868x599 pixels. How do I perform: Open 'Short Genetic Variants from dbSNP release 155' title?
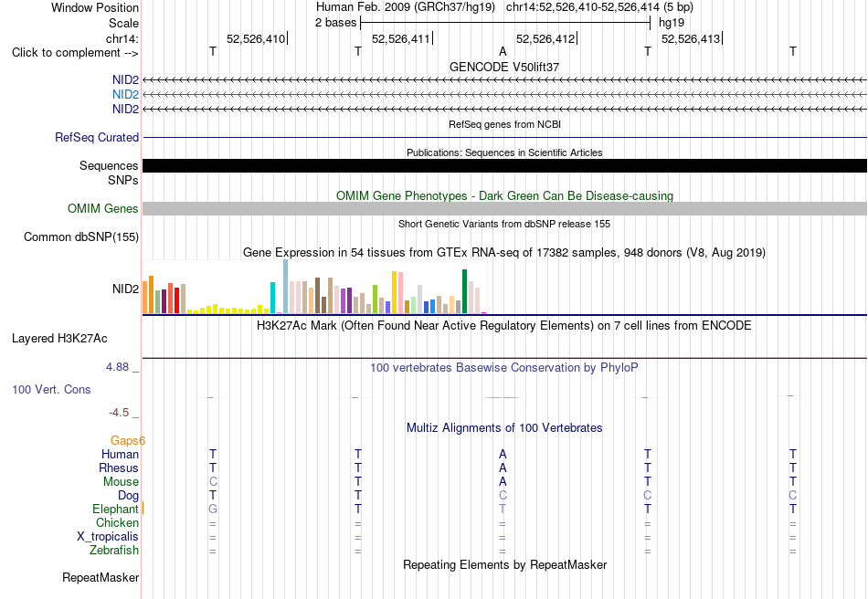point(504,224)
